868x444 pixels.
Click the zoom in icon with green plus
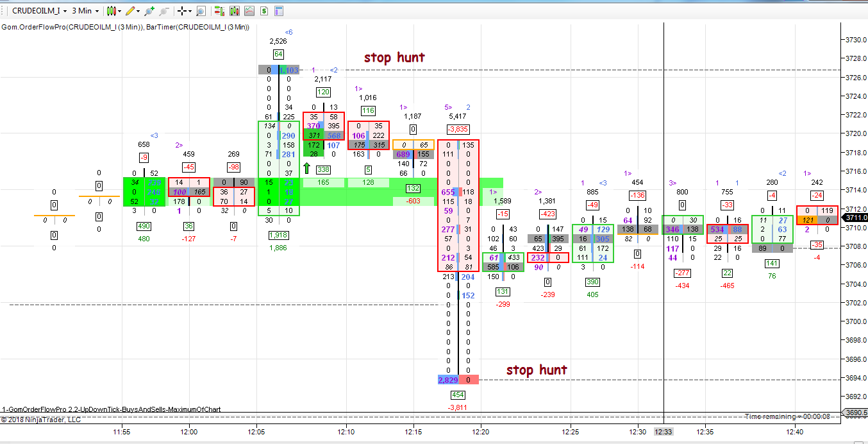tap(149, 11)
